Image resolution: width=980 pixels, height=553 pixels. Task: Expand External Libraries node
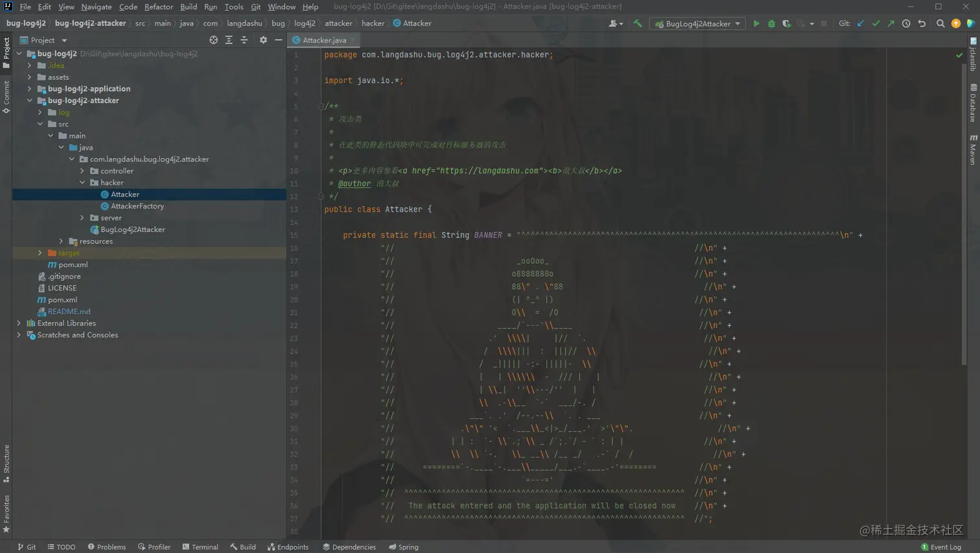19,324
